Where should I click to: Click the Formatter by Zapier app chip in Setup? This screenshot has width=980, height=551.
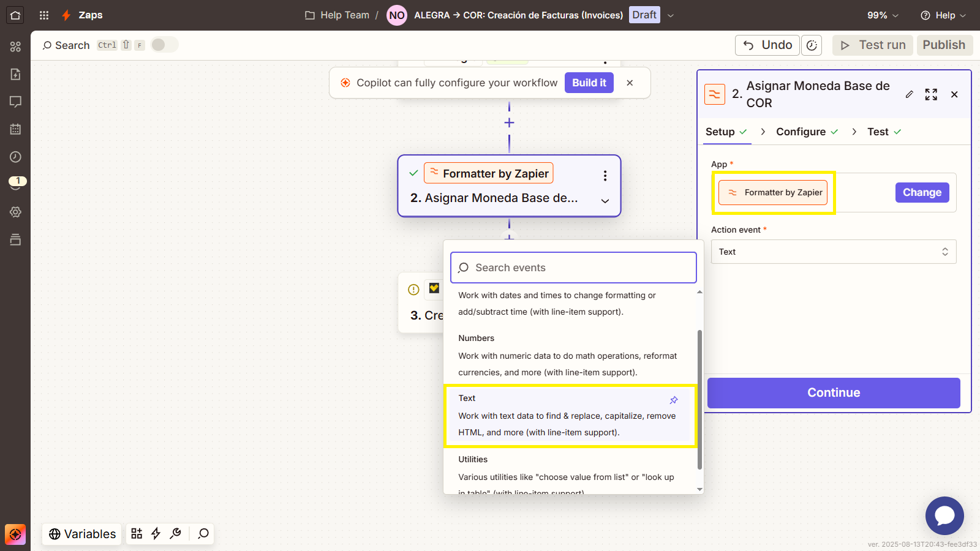(773, 192)
